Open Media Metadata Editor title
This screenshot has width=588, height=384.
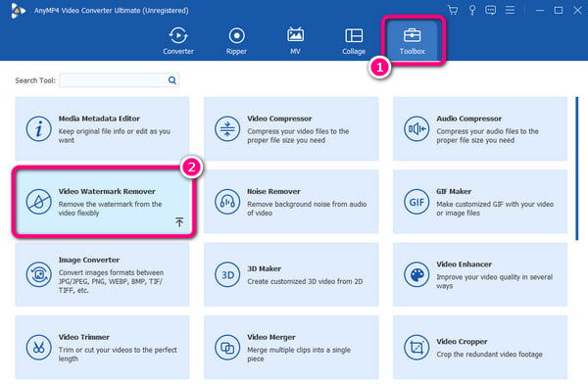[x=99, y=119]
